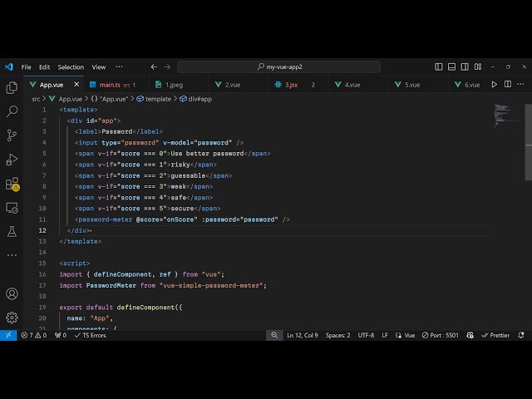
Task: Click the Run play button in editor toolbar
Action: click(495, 85)
